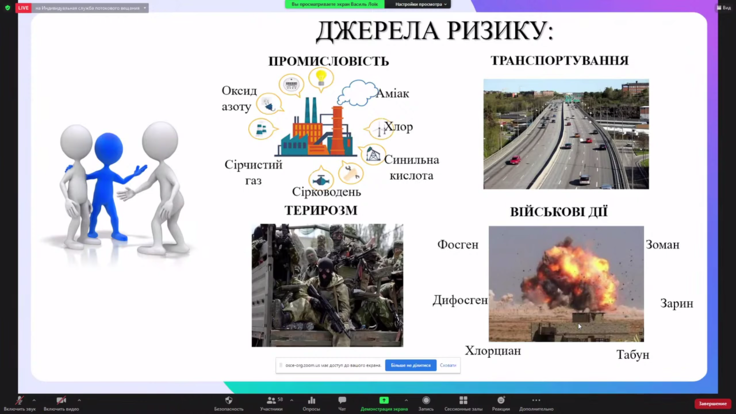Click the red Завершение end meeting button

[x=712, y=404]
